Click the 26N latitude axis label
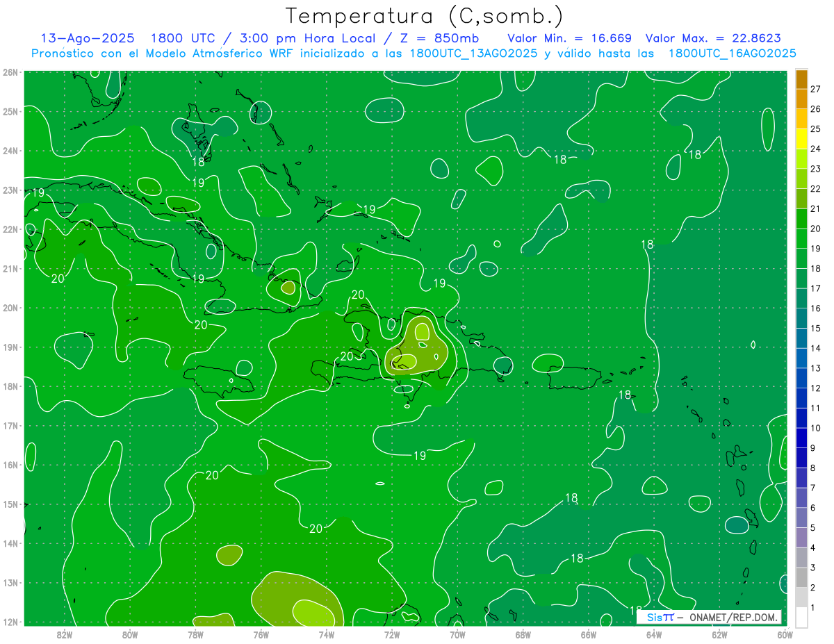834x644 pixels. click(x=10, y=72)
